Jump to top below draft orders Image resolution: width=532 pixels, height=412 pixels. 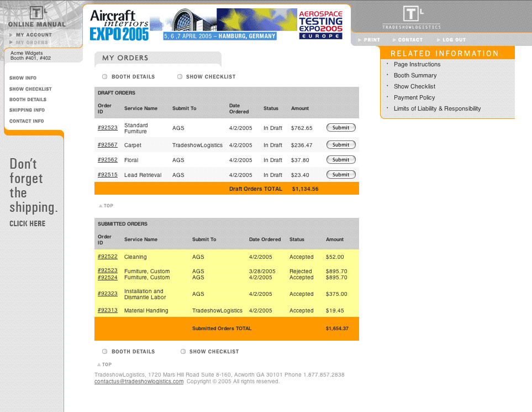pos(106,206)
